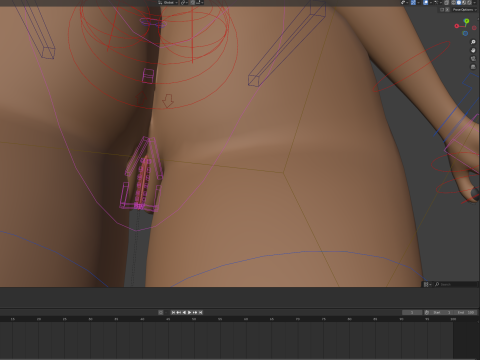Click the pan view hand icon

click(473, 50)
